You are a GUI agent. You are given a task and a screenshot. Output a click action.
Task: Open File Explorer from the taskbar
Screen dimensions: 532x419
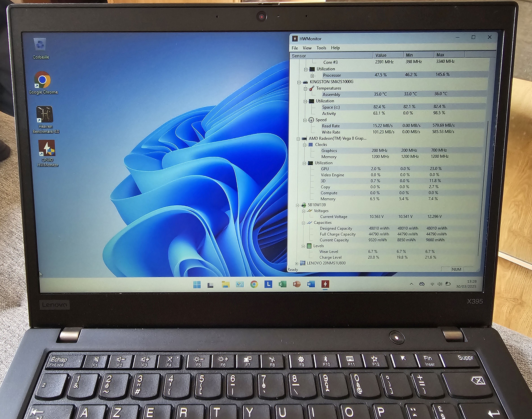[x=226, y=285]
